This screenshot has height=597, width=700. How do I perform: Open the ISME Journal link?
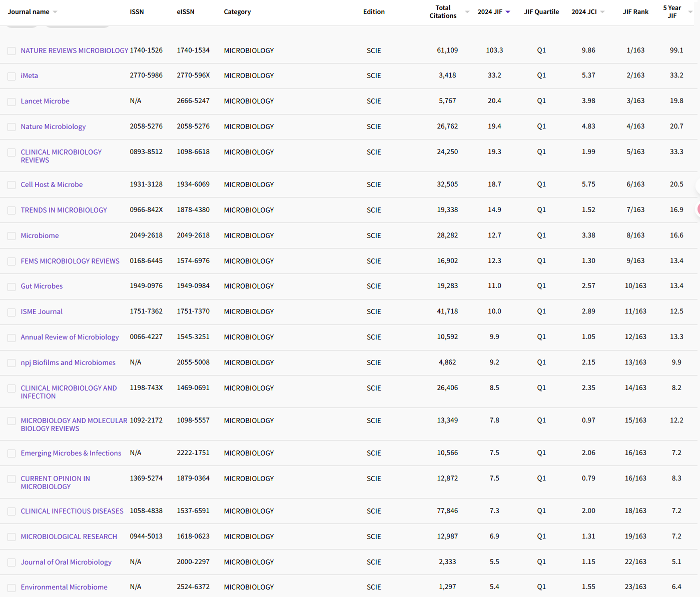(x=42, y=311)
